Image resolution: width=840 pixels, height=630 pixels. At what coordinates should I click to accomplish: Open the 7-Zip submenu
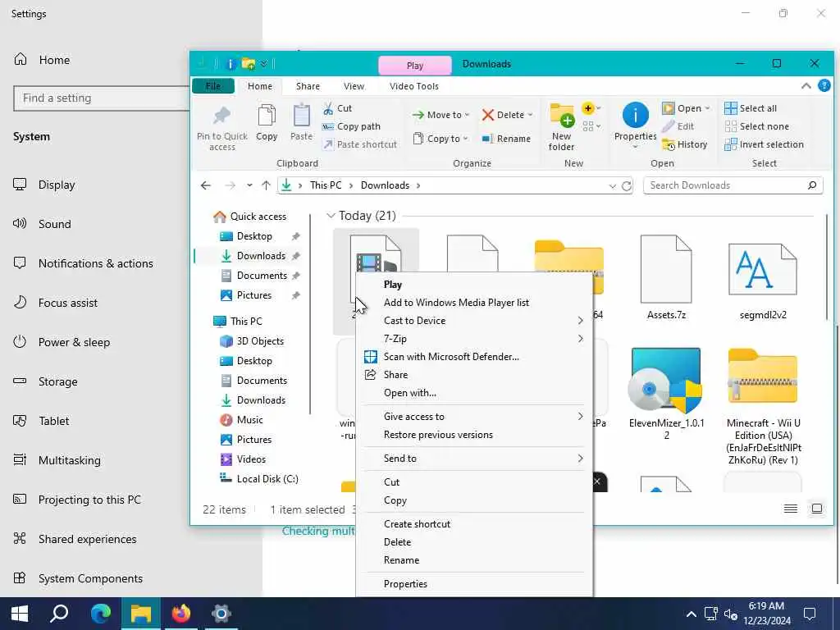475,339
